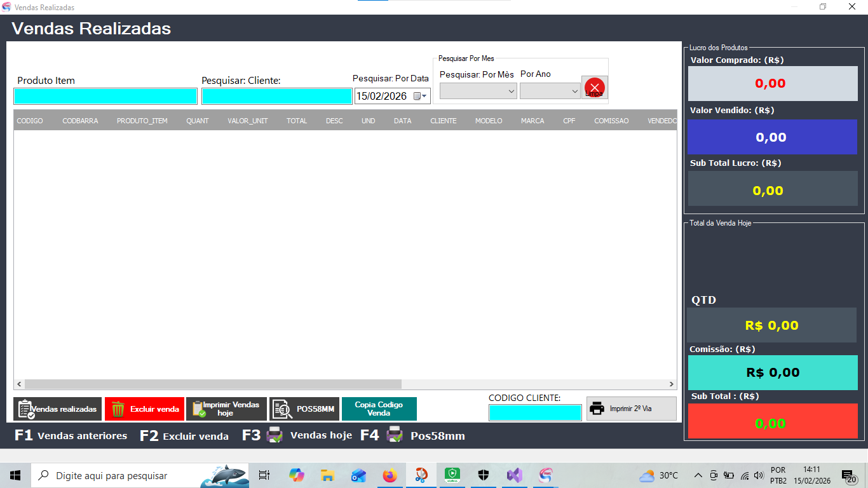The height and width of the screenshot is (488, 868).
Task: Click the Pesquisar Cliente input field
Action: pyautogui.click(x=276, y=97)
